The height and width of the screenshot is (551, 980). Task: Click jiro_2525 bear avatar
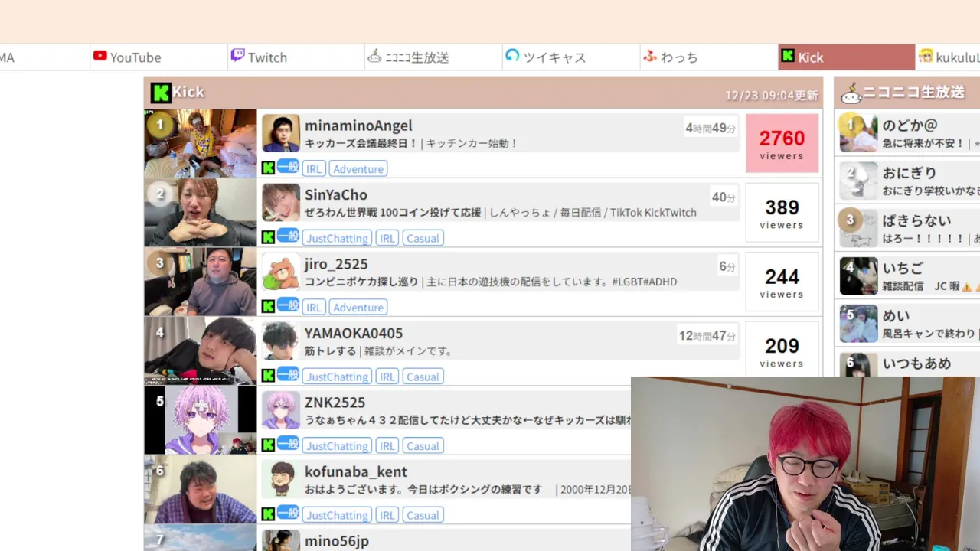281,272
